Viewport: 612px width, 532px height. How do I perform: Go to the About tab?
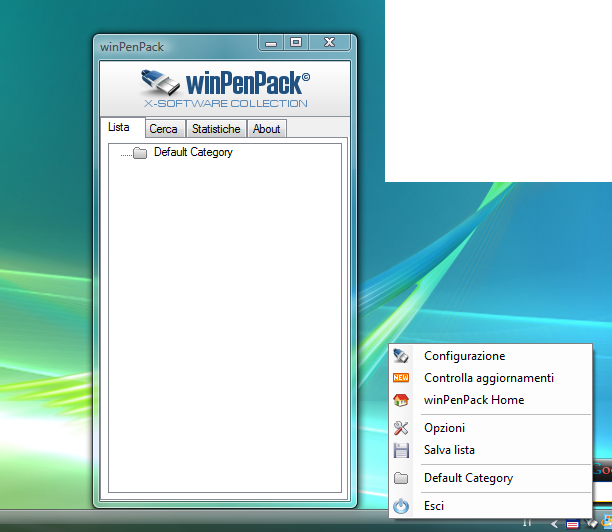267,129
